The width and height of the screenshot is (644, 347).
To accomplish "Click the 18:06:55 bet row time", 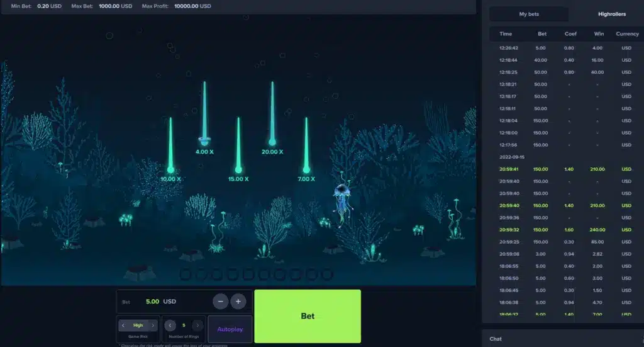I will click(x=508, y=266).
